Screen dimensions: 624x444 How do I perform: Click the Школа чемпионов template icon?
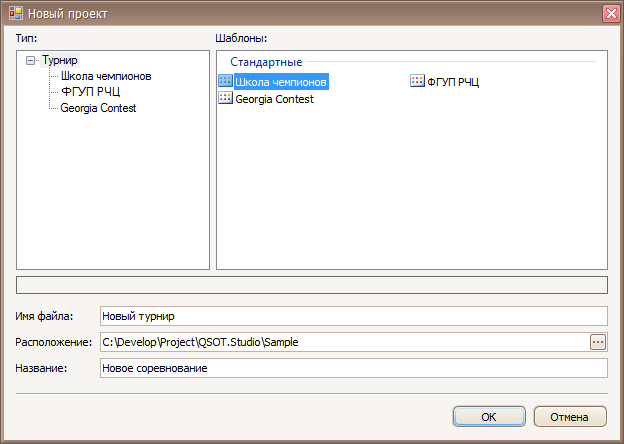tap(225, 81)
